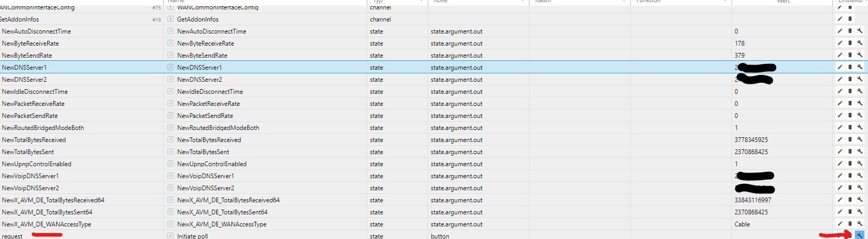The width and height of the screenshot is (868, 239).
Task: Click value 1 of NewUpnpControlEnabled
Action: coord(736,164)
